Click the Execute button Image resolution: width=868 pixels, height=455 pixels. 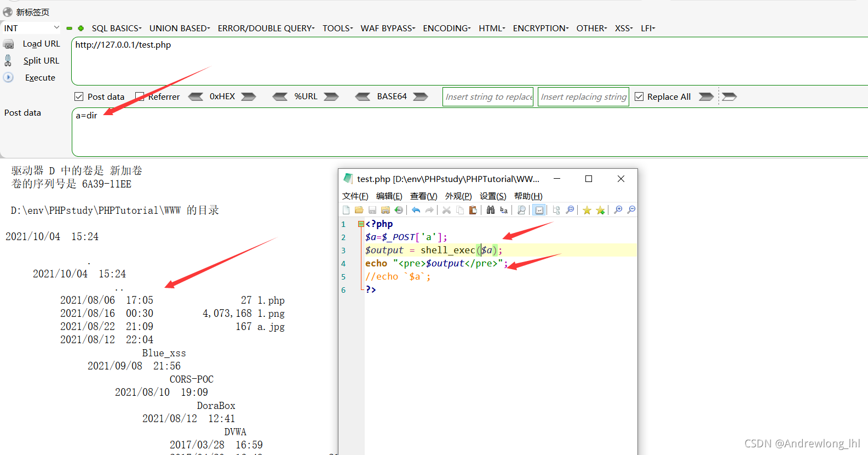(x=40, y=77)
